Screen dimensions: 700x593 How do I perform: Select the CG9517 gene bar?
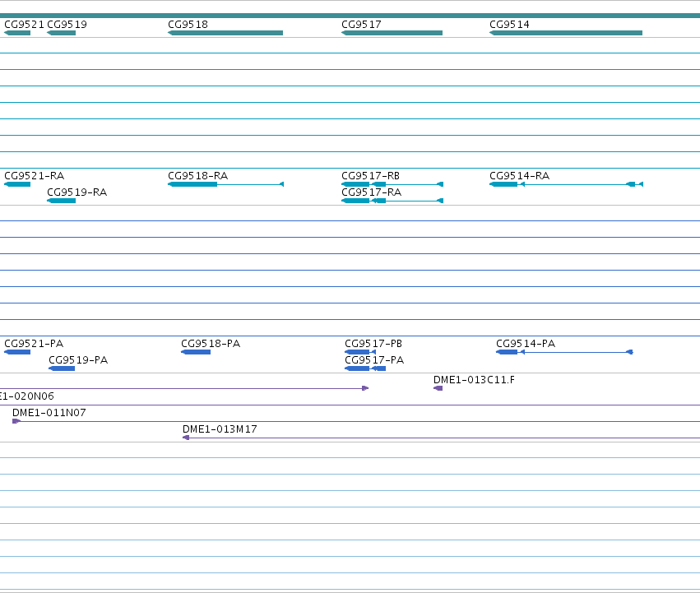click(392, 33)
